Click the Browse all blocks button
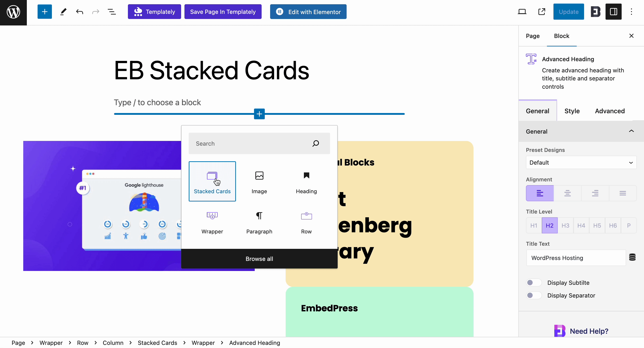This screenshot has height=348, width=644. pos(259,258)
